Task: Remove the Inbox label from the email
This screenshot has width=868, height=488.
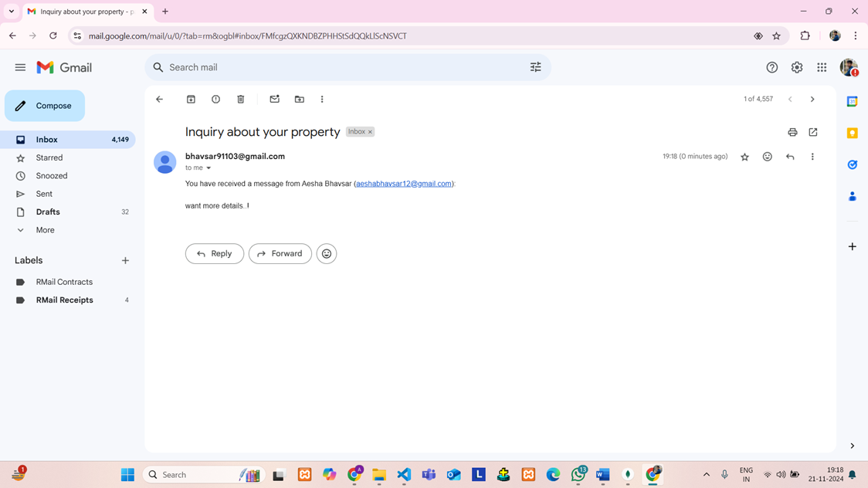Action: tap(370, 132)
